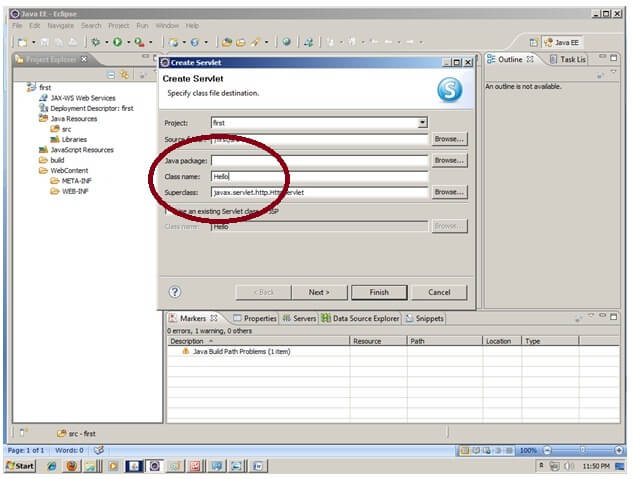Click the Windows Start button

click(20, 466)
